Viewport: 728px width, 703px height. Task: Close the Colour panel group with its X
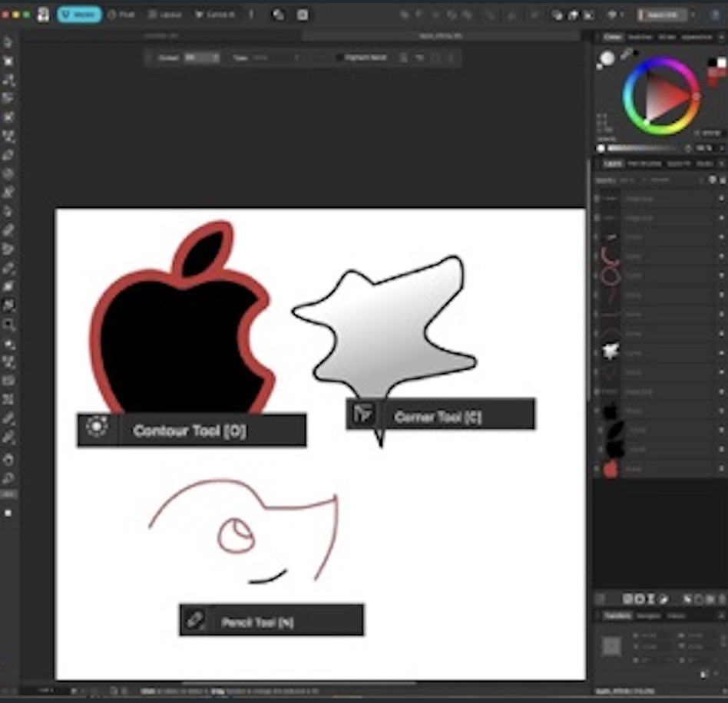[722, 37]
